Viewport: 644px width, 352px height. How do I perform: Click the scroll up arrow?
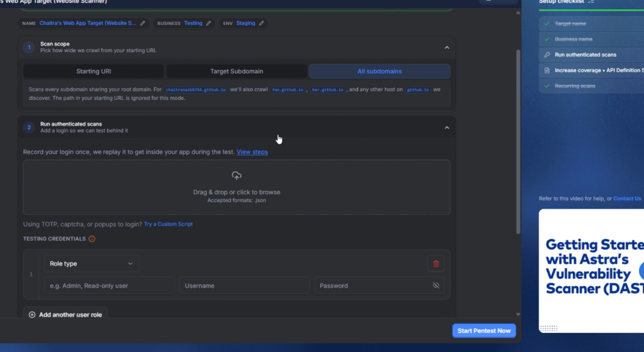pos(518,13)
